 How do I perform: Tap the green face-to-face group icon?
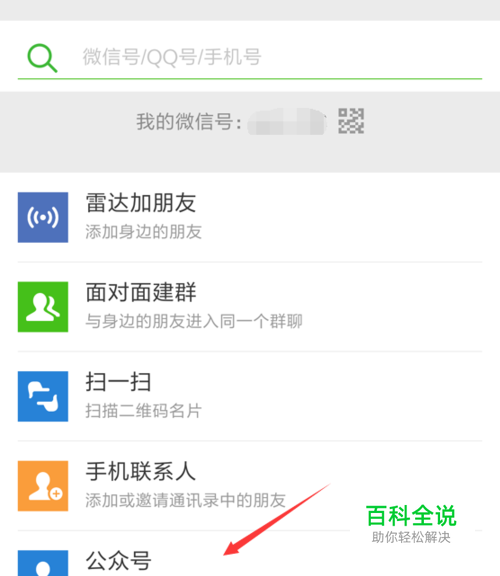point(43,307)
